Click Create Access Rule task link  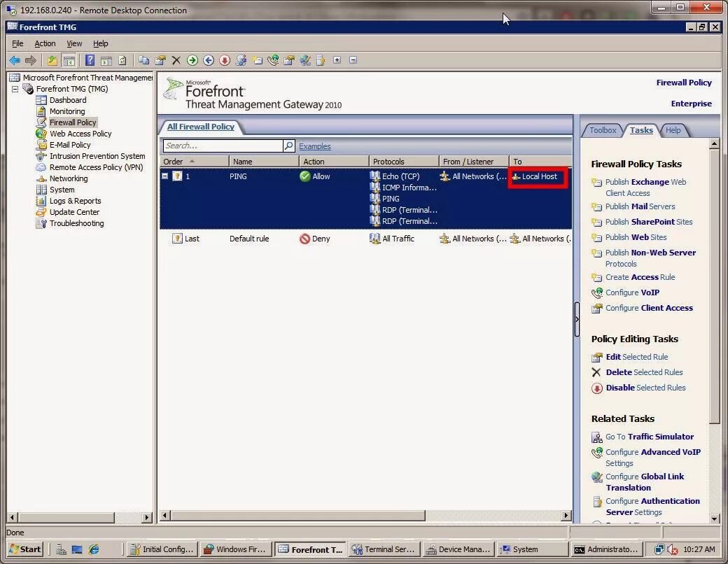click(640, 277)
